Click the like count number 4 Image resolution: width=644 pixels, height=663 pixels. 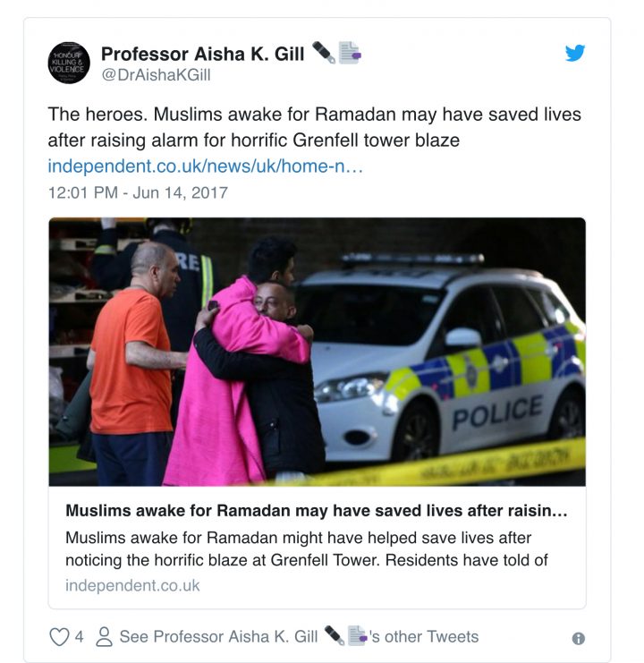coord(79,636)
